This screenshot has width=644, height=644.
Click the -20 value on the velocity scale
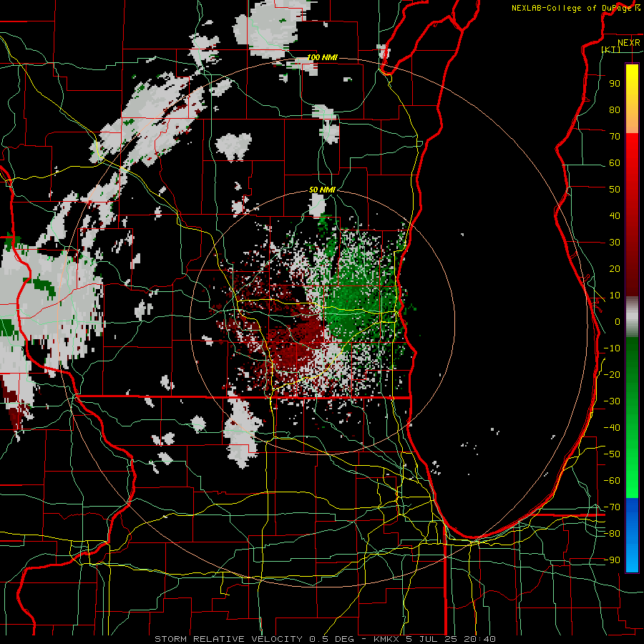click(612, 374)
